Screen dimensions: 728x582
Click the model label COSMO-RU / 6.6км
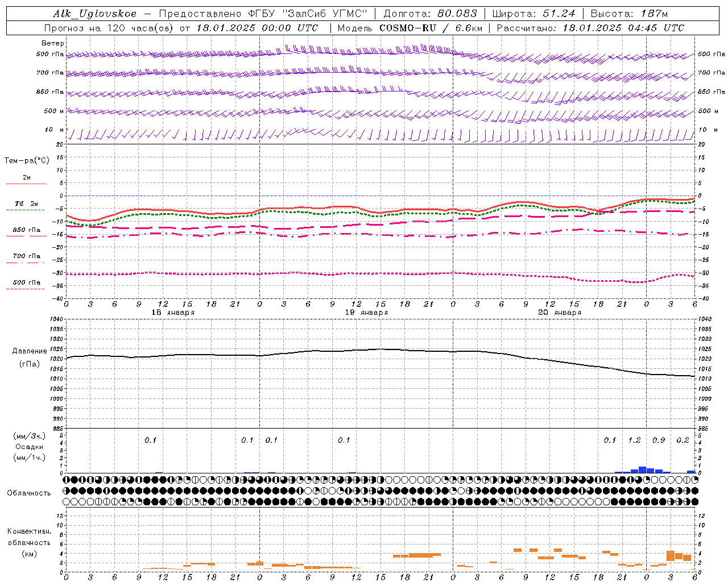(x=431, y=28)
